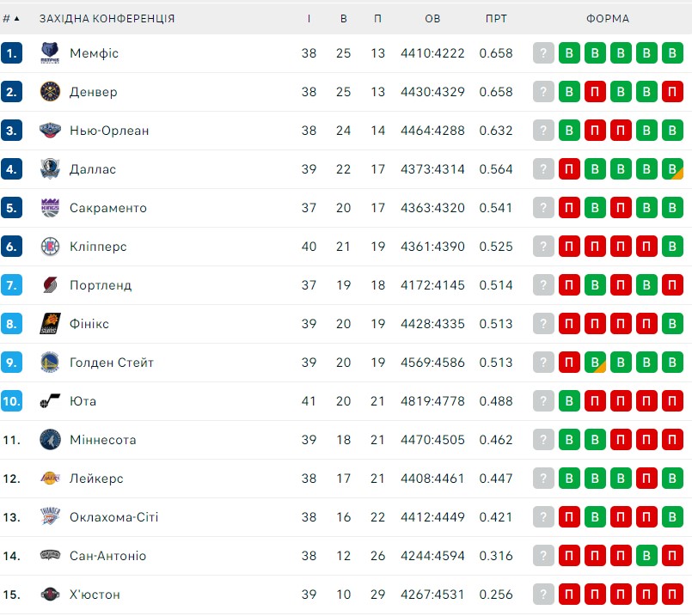This screenshot has height=616, width=692.
Task: Click the Кліпперс rank 6 position badge
Action: (x=11, y=247)
